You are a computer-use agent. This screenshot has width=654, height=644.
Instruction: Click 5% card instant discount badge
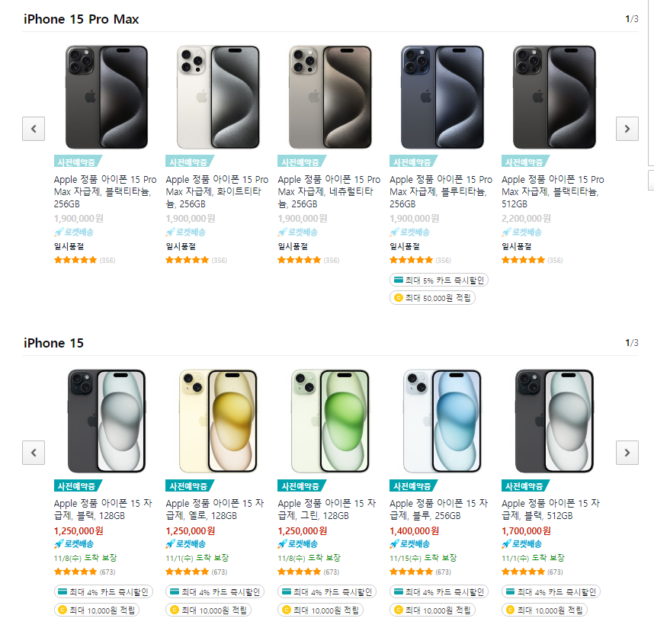pos(439,280)
